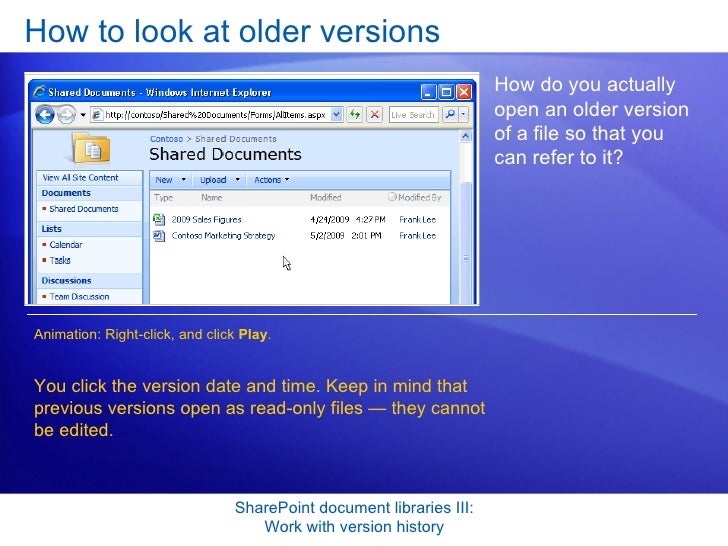
Task: Sort by the Modified By column header
Action: pyautogui.click(x=420, y=197)
